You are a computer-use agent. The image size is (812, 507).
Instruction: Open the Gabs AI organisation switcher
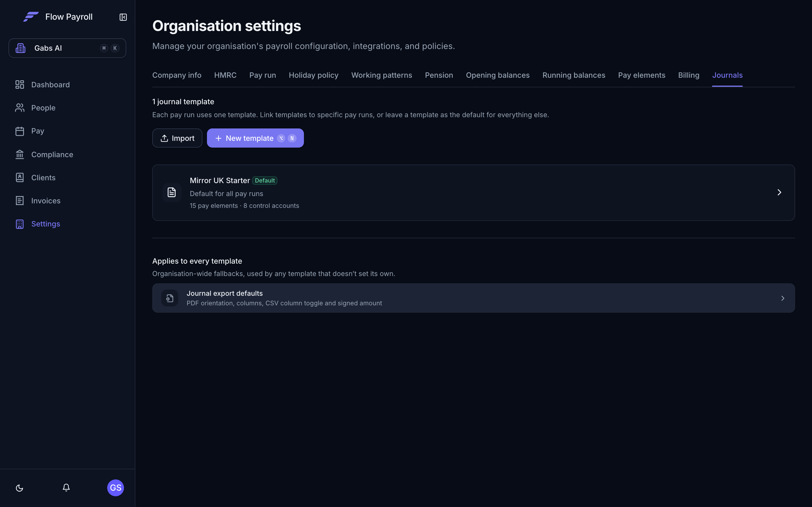click(67, 48)
